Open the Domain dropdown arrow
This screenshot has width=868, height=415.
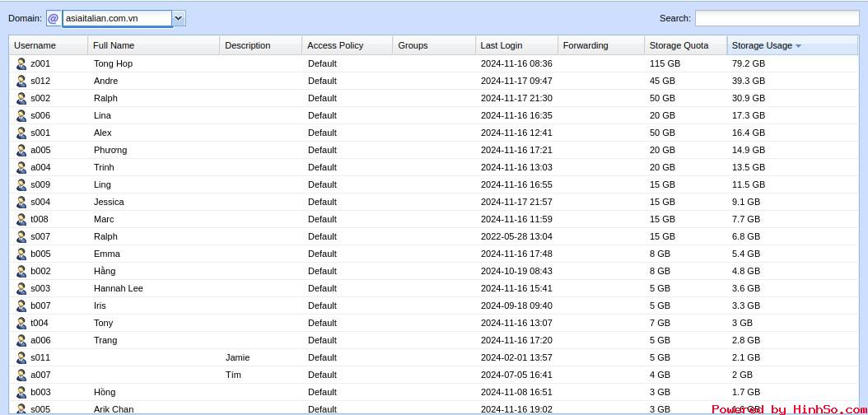179,18
